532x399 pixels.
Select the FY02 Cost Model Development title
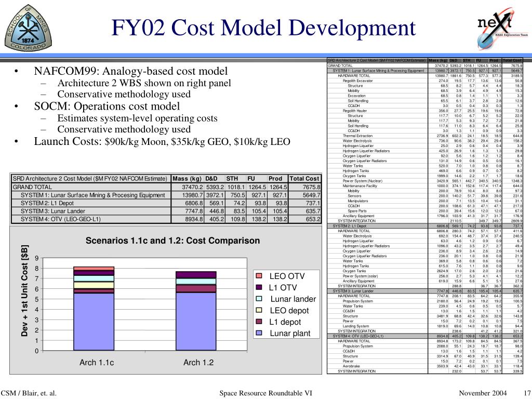pos(262,28)
